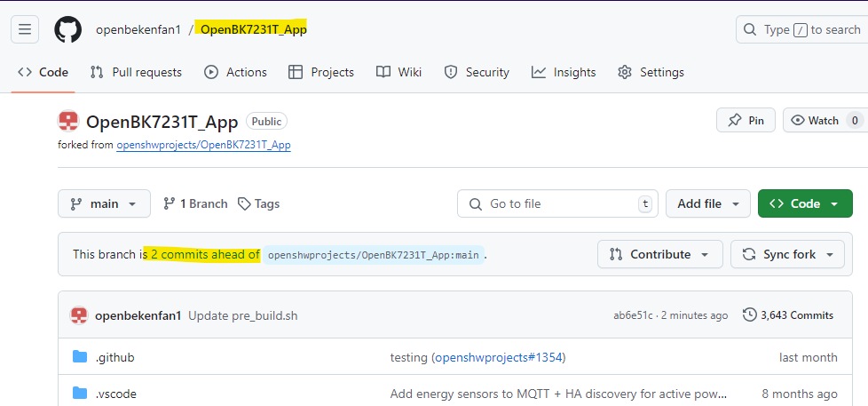The width and height of the screenshot is (868, 406).
Task: Select the Code tab
Action: tap(43, 72)
